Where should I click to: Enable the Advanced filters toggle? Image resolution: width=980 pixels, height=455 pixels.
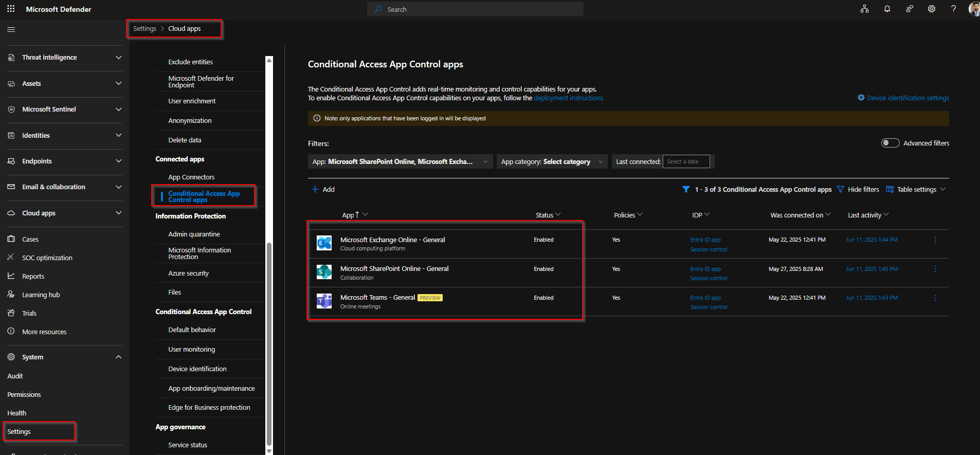890,143
